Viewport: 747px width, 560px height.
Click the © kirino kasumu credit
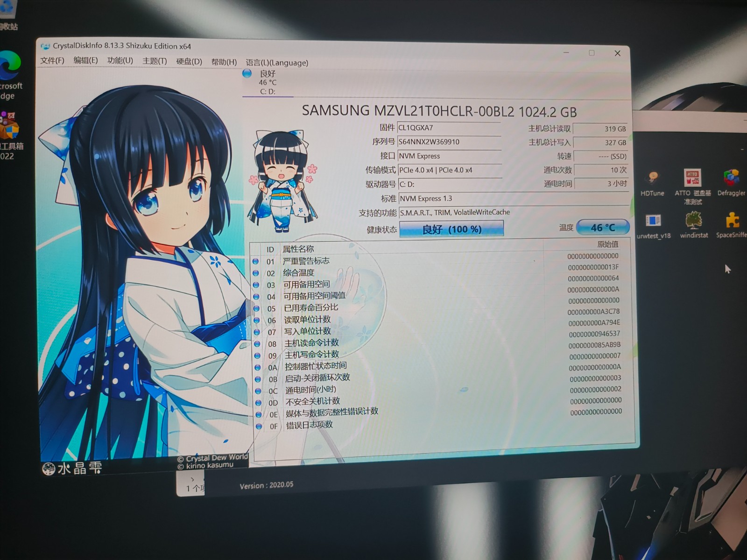205,465
